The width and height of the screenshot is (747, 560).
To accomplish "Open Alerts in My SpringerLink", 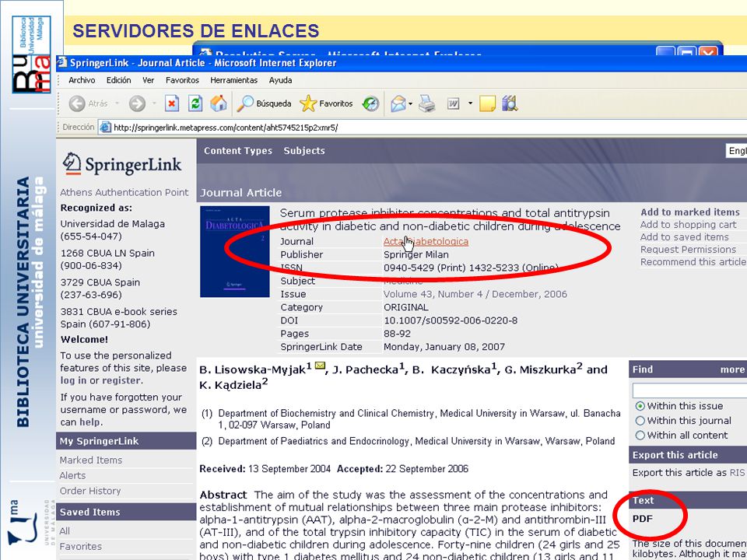I will 72,475.
